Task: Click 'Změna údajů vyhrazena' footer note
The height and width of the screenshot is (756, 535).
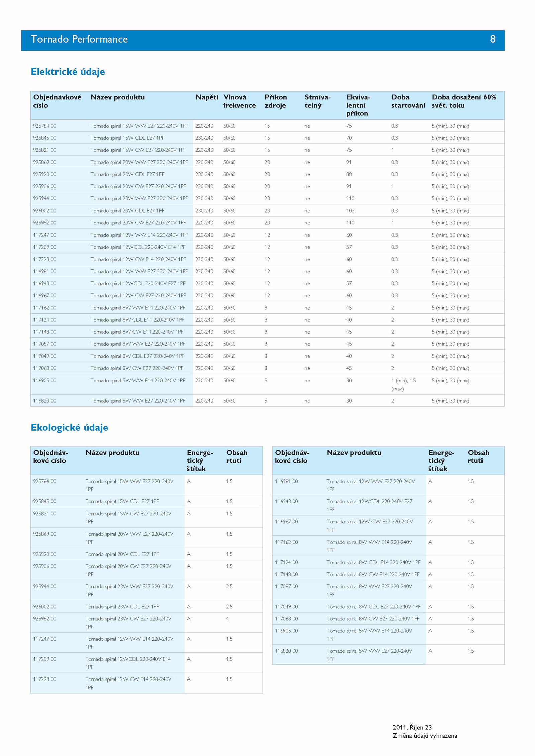Action: pos(425,736)
